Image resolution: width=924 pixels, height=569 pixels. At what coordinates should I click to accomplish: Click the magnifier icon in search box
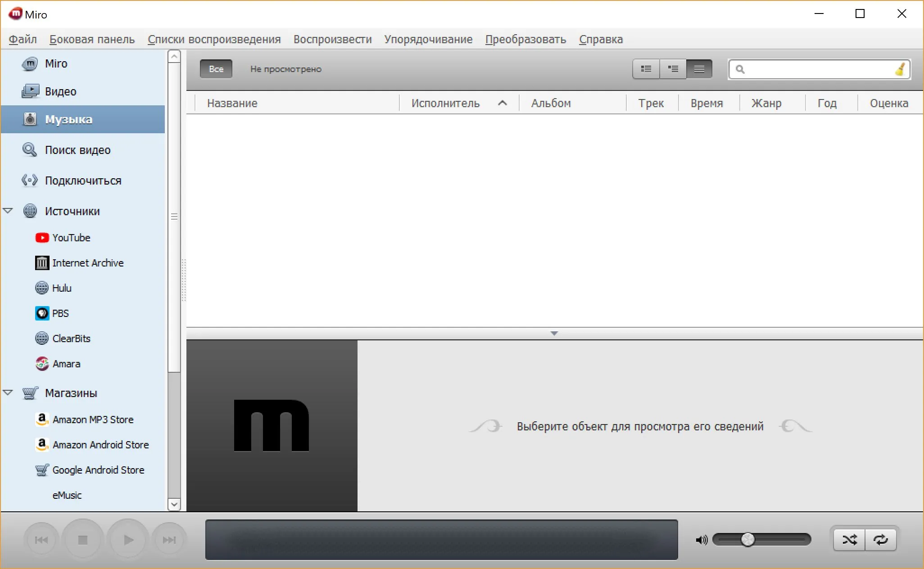(740, 69)
